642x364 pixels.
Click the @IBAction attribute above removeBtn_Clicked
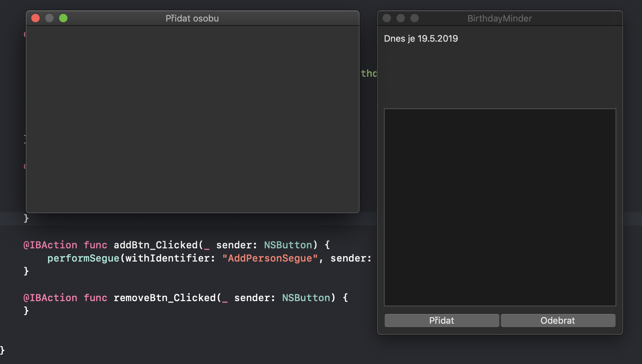click(50, 298)
